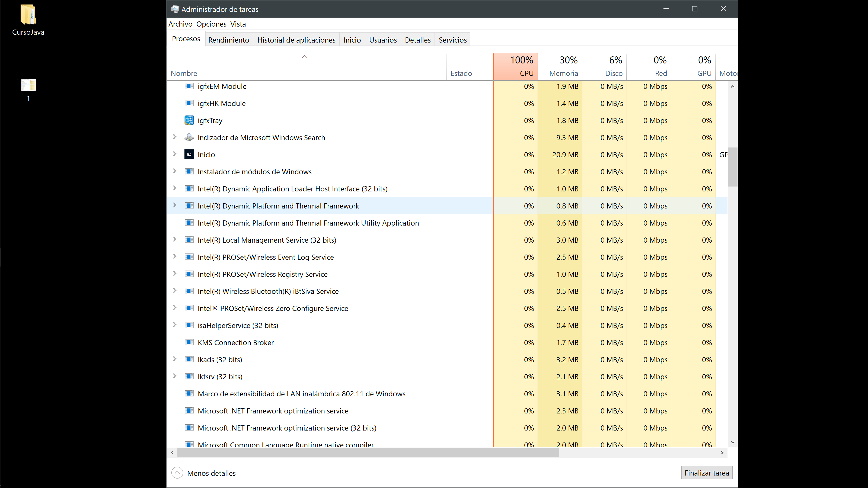Click the desktop file icon named 1
This screenshot has height=488, width=868.
[28, 85]
